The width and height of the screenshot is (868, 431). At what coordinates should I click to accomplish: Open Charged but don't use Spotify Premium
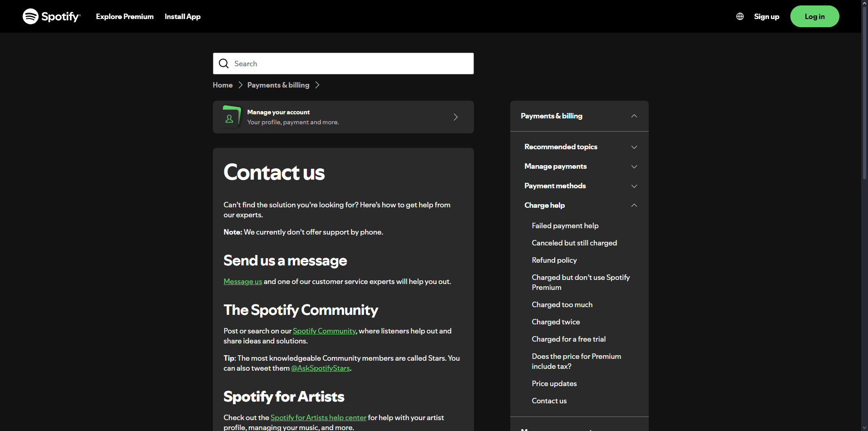click(581, 282)
